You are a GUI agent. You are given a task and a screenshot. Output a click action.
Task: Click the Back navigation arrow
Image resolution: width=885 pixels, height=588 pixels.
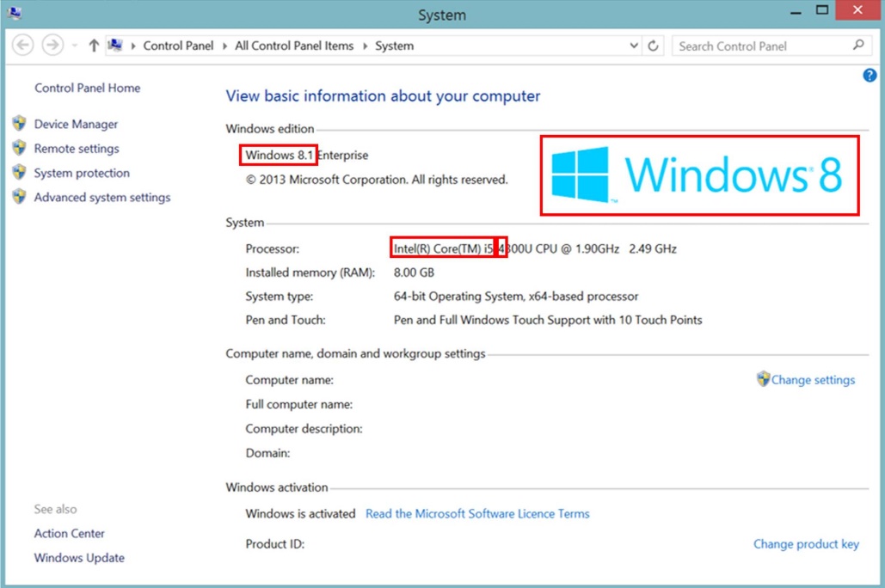23,46
